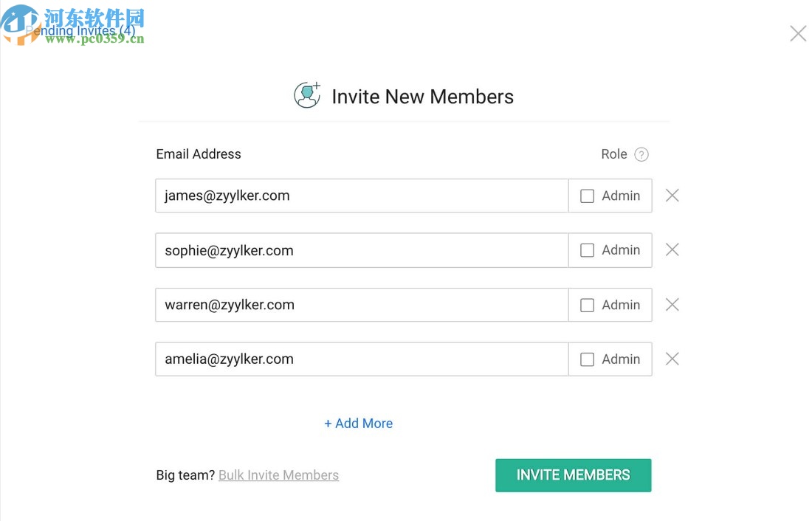Click into the warren@zyylker.com email field
Screen dimensions: 812x521
tap(362, 305)
